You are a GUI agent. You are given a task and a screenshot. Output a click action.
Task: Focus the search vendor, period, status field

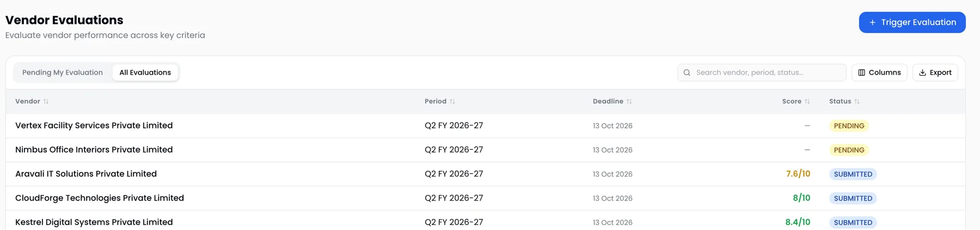[762, 72]
